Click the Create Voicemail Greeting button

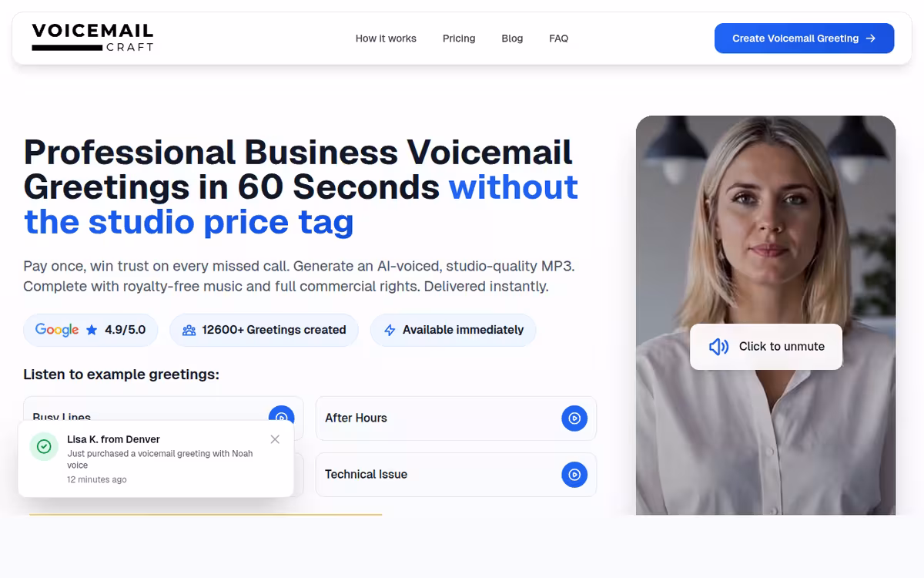click(x=804, y=39)
